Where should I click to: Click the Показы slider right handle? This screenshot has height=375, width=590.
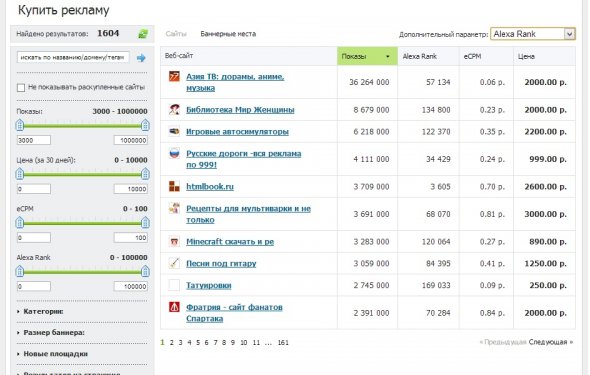pos(145,125)
